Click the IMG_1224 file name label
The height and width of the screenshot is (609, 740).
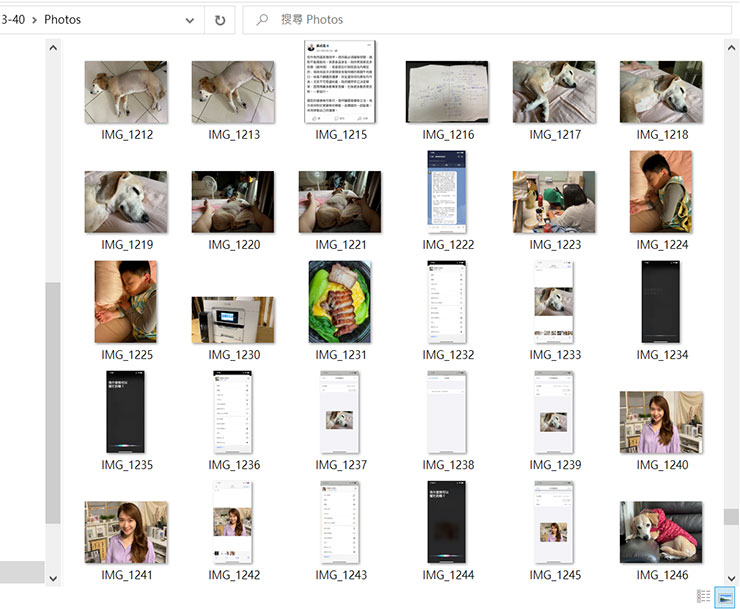661,245
